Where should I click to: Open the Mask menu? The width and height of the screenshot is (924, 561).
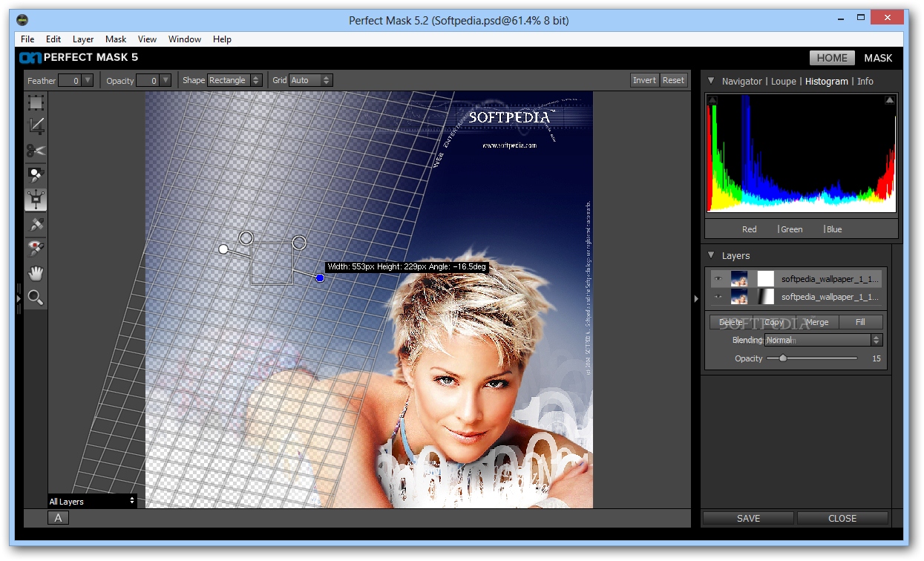[x=116, y=39]
